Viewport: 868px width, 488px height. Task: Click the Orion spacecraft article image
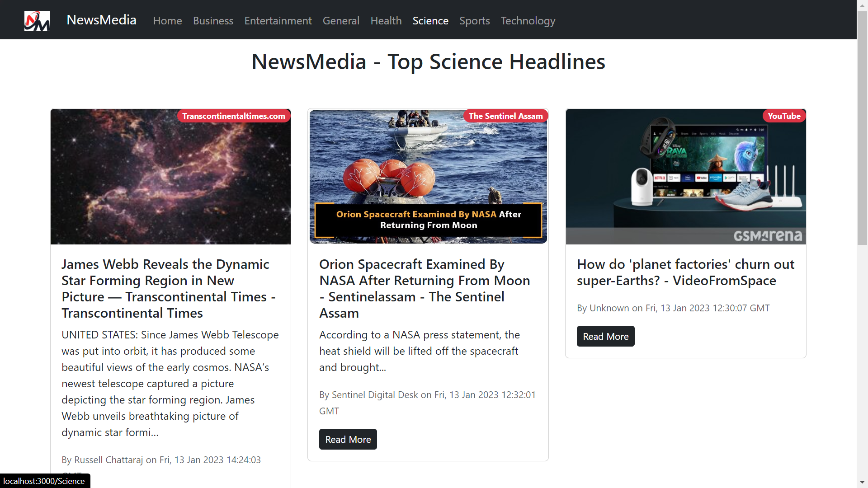[x=428, y=177]
